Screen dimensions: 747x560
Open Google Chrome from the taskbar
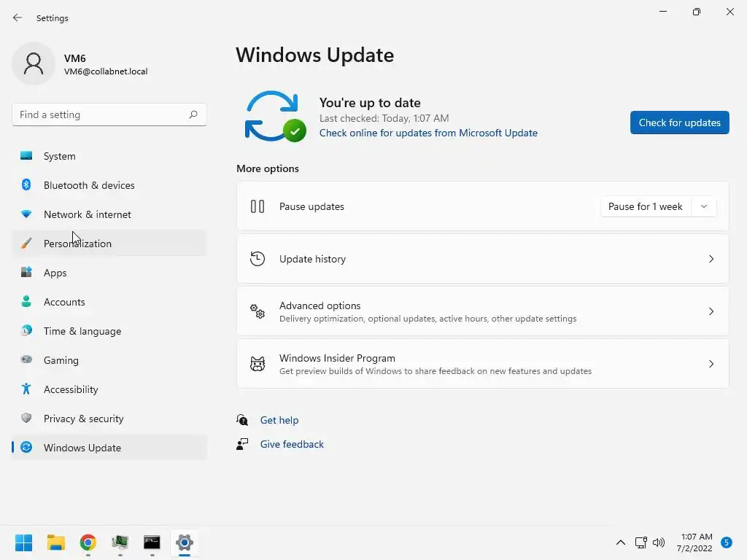click(x=88, y=542)
